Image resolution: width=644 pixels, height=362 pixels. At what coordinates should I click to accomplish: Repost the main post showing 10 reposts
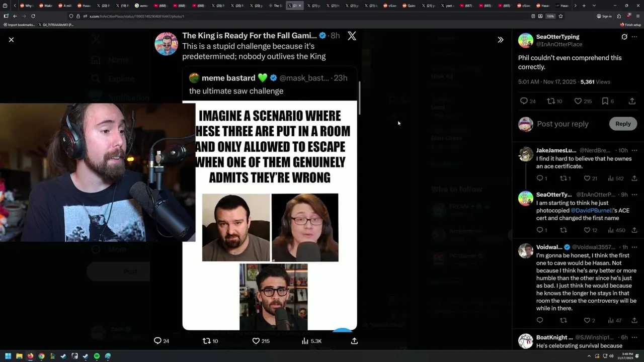point(210,341)
